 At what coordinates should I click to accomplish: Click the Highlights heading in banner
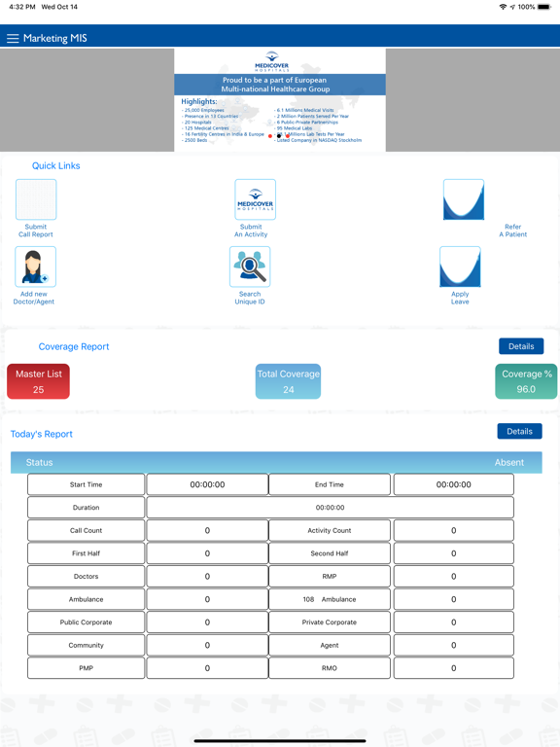coord(199,101)
